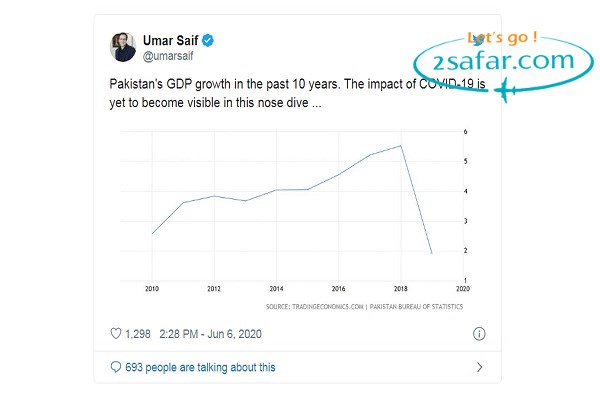
Task: Click the tradingeconomics.com source caption
Action: (x=364, y=306)
